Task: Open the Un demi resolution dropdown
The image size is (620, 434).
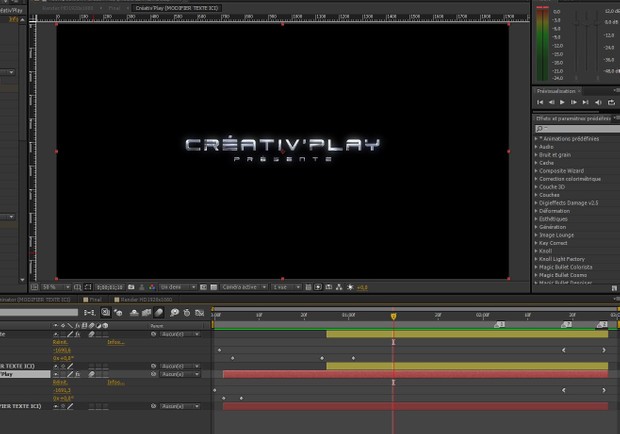Action: [178, 287]
